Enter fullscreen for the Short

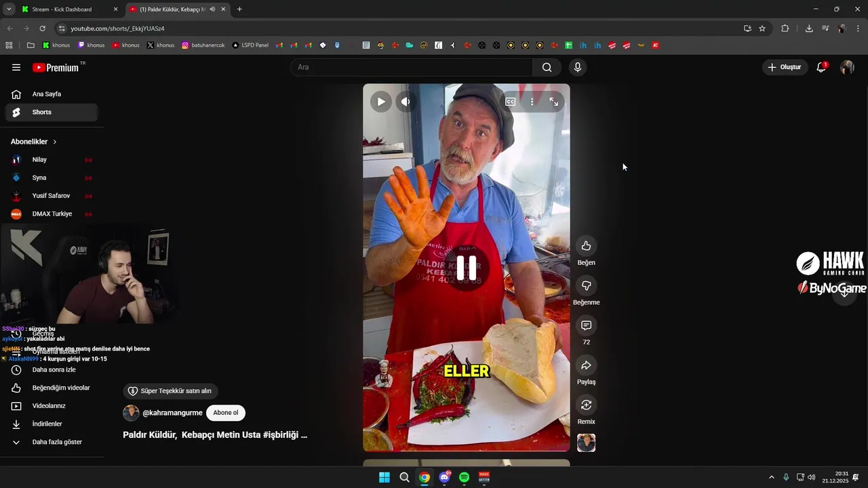(554, 102)
